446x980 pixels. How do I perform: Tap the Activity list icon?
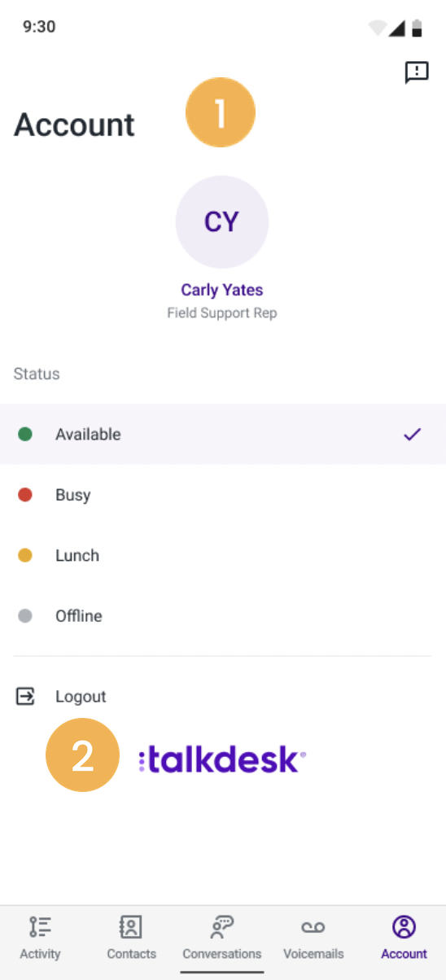40,927
